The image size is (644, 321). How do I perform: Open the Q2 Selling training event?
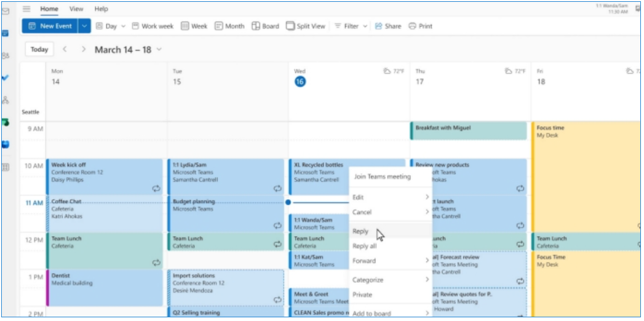pyautogui.click(x=226, y=312)
